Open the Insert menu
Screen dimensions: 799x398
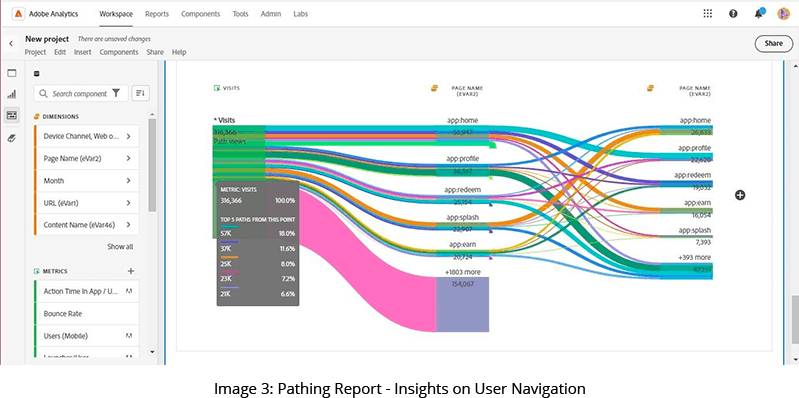[83, 52]
